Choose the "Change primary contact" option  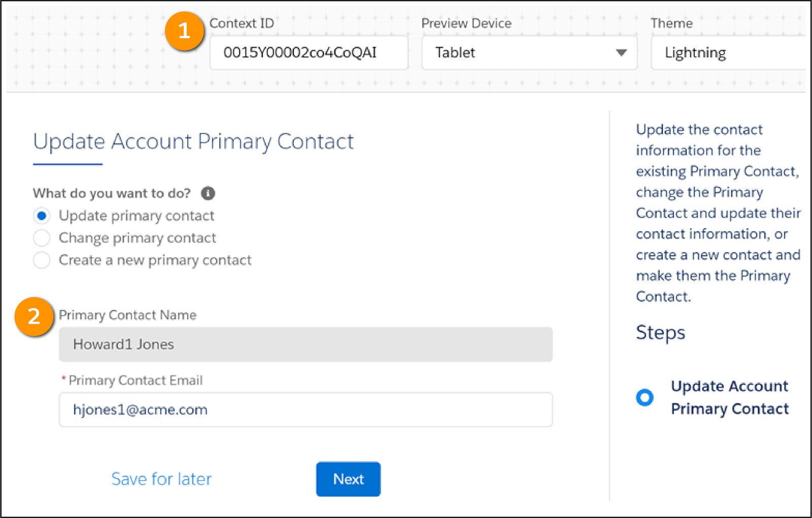(x=42, y=238)
